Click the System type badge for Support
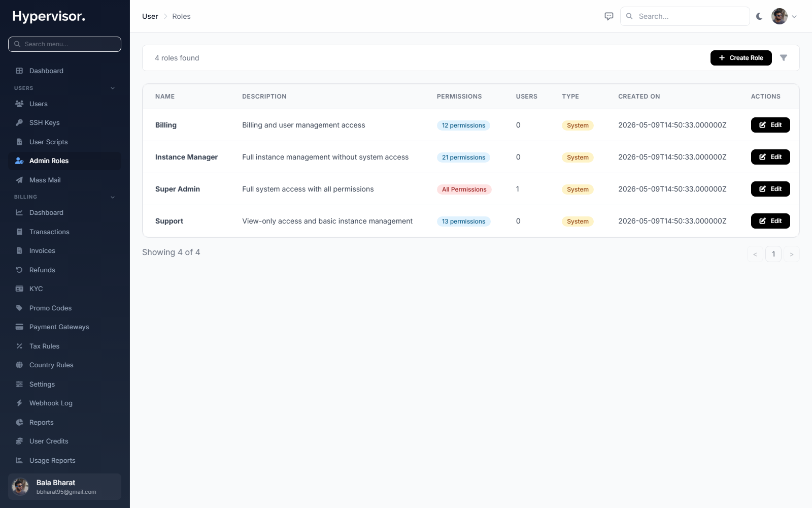The image size is (812, 508). pos(578,221)
